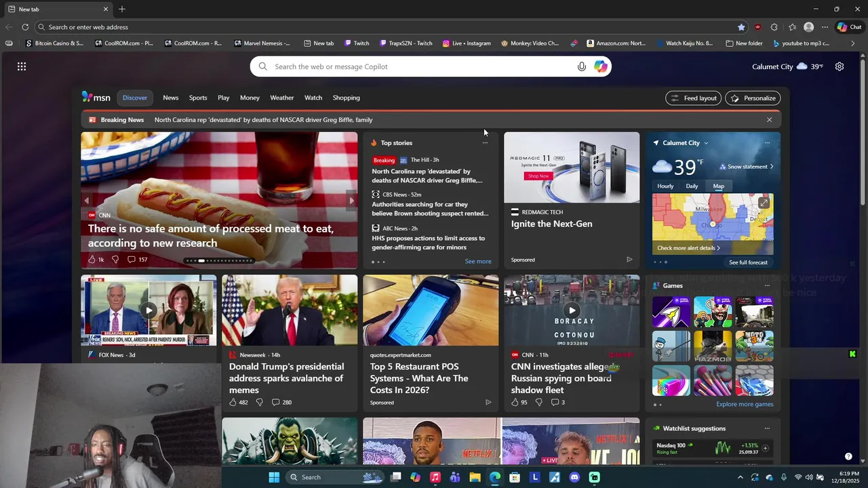The height and width of the screenshot is (488, 868).
Task: Go to previous slide in featured carousel
Action: point(86,201)
